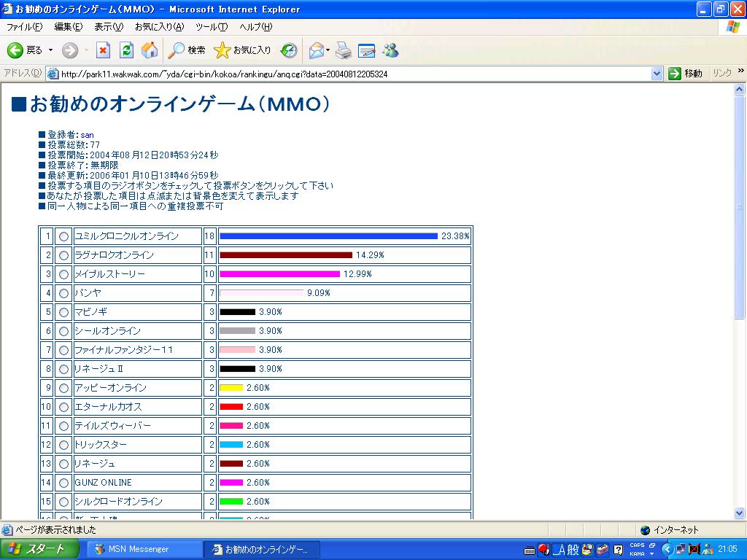Image resolution: width=747 pixels, height=560 pixels.
Task: Click the Windows flag logo in menu bar
Action: [732, 27]
